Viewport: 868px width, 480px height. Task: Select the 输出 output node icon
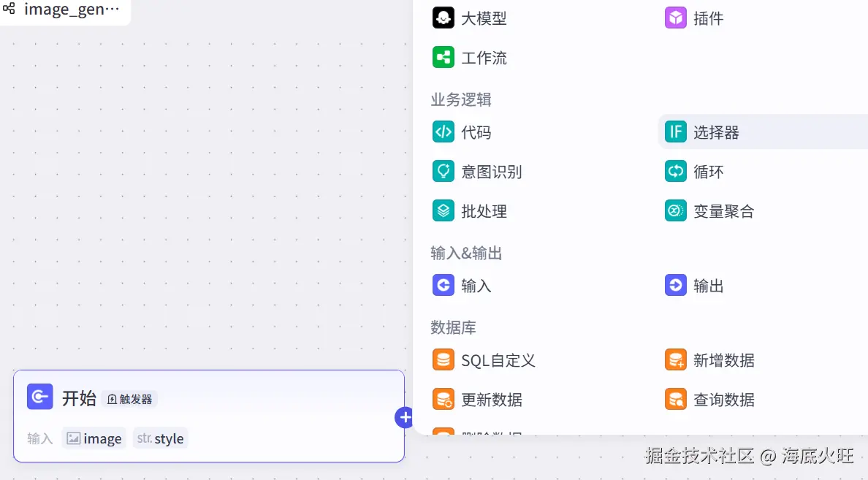tap(676, 285)
